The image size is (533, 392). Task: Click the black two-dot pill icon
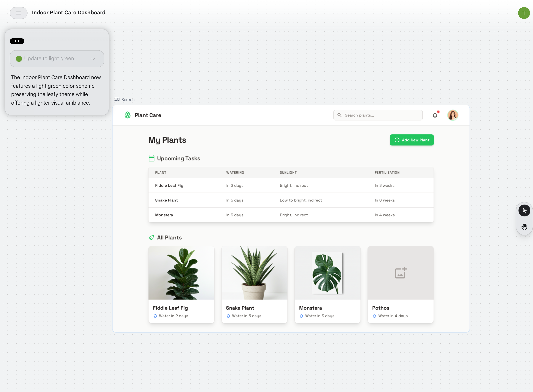coord(17,41)
